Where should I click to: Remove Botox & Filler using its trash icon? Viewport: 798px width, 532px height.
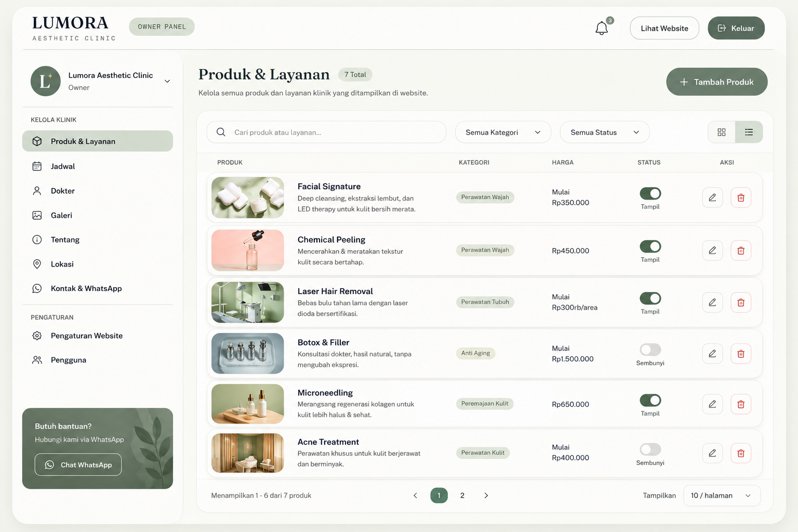point(741,354)
